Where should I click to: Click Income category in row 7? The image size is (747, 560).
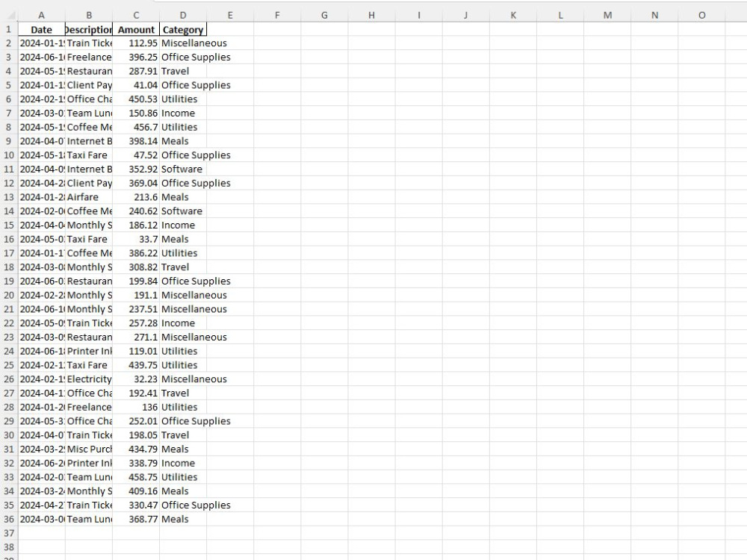coord(183,113)
